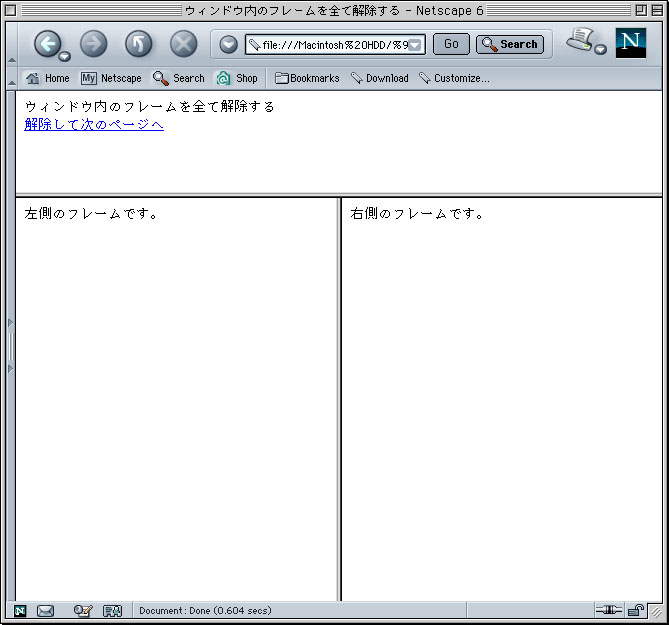The width and height of the screenshot is (669, 625).
Task: Open the sidebar using the side grippy
Action: 11,346
